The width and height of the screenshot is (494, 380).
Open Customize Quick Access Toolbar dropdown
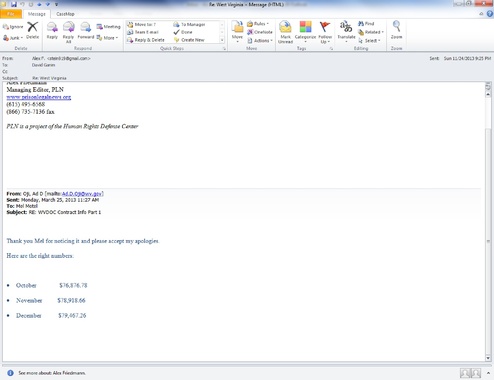56,4
